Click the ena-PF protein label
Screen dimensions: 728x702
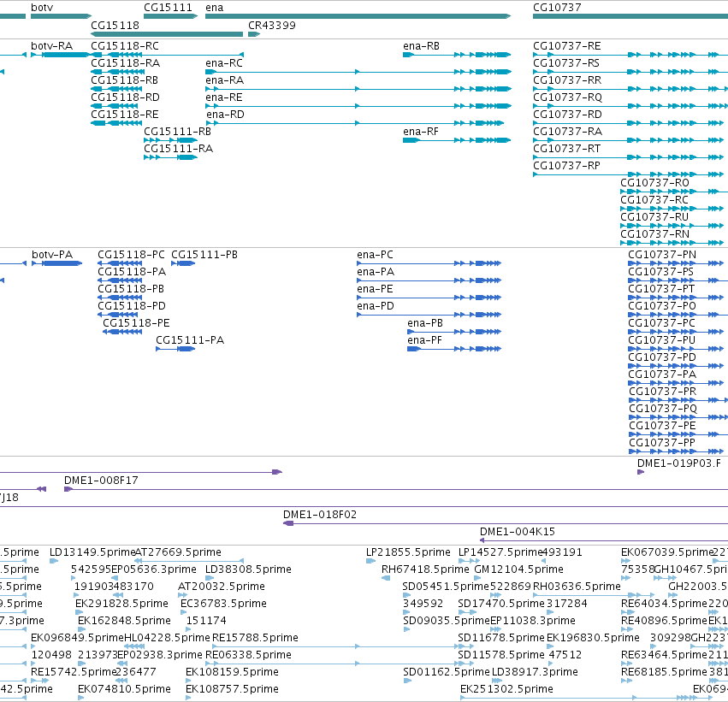tap(424, 340)
